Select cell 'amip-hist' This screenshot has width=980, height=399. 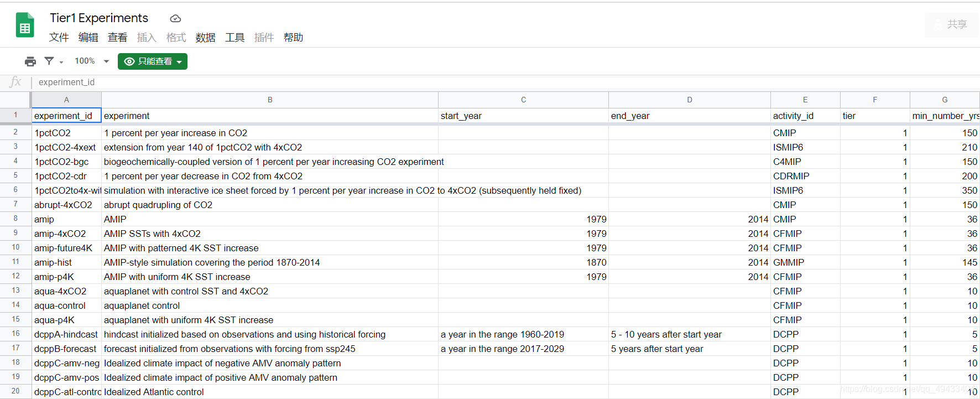tap(66, 262)
